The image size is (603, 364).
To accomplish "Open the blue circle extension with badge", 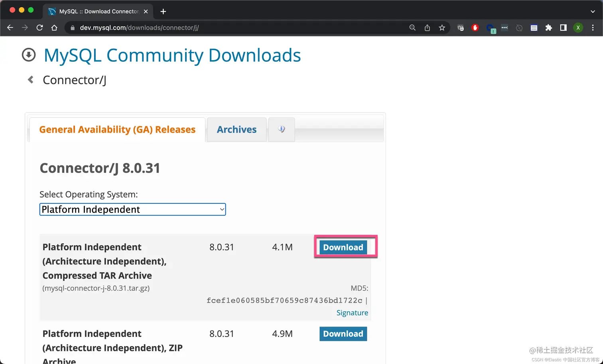I will pyautogui.click(x=491, y=28).
